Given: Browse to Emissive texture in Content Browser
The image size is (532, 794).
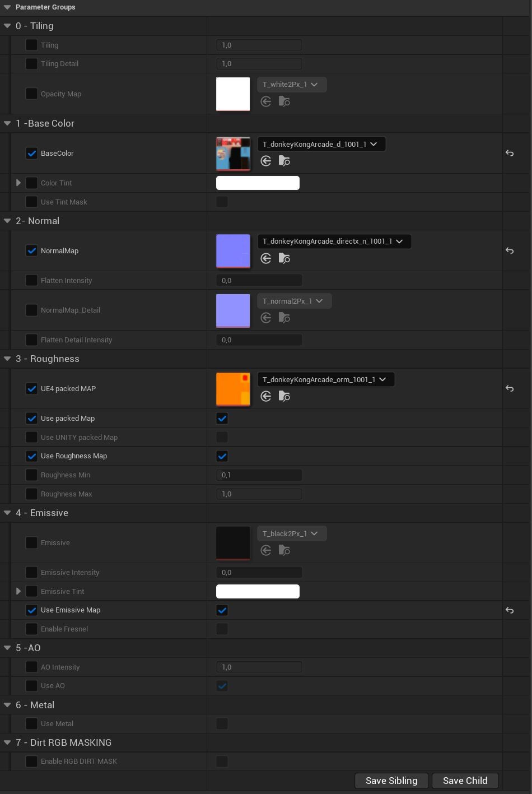Looking at the screenshot, I should [x=284, y=550].
